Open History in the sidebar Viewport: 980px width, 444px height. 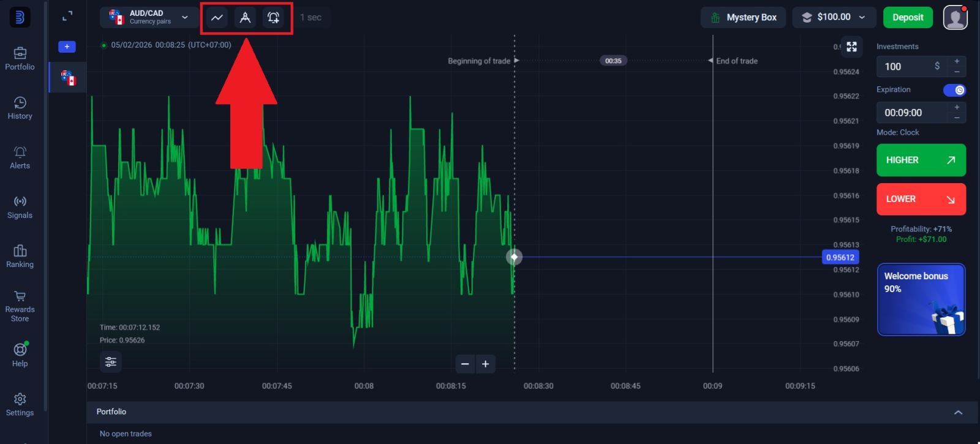click(x=20, y=108)
